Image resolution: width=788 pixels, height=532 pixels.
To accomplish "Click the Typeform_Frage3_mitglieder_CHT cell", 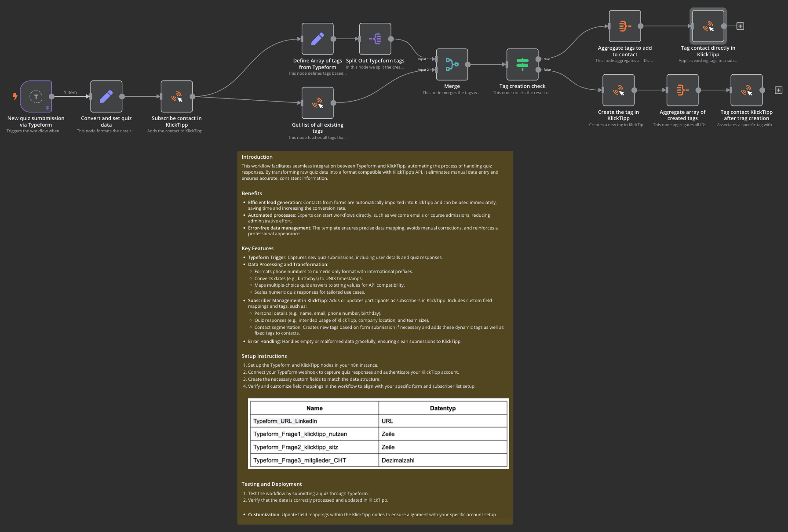I will 314,460.
